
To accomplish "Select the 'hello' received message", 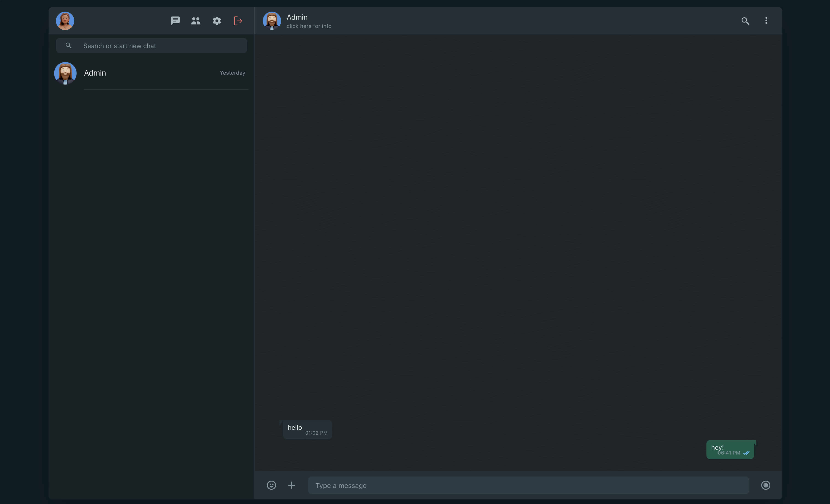I will pyautogui.click(x=307, y=430).
